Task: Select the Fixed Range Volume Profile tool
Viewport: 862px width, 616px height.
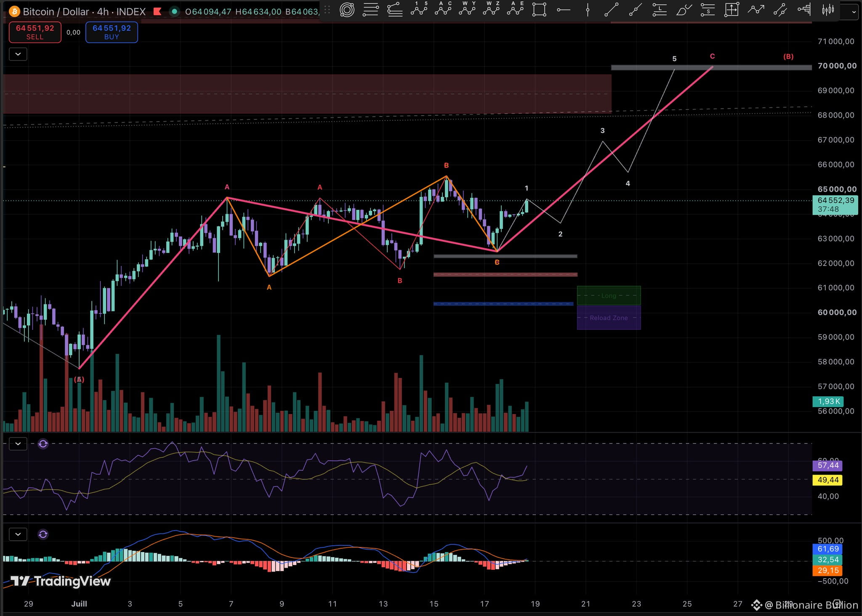Action: click(804, 9)
